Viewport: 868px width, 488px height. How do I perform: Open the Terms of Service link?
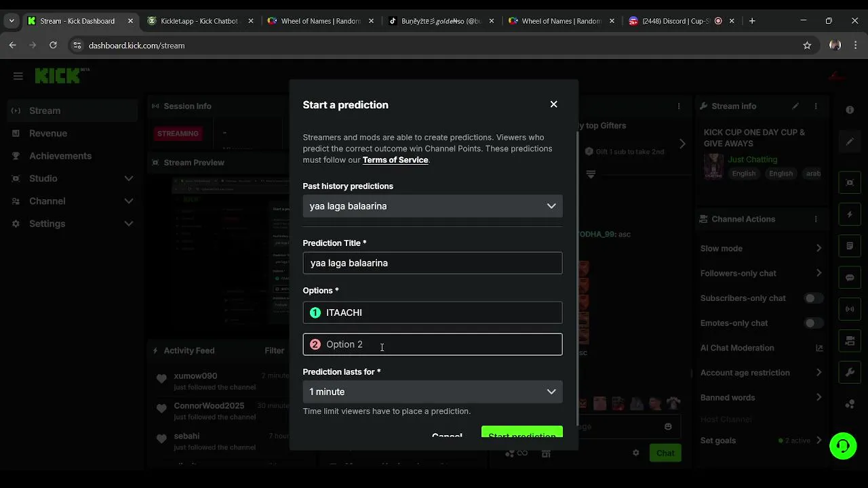[x=395, y=160]
